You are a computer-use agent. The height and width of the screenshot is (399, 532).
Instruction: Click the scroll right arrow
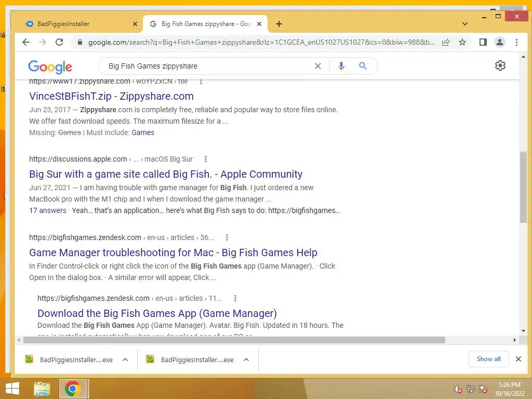[514, 340]
